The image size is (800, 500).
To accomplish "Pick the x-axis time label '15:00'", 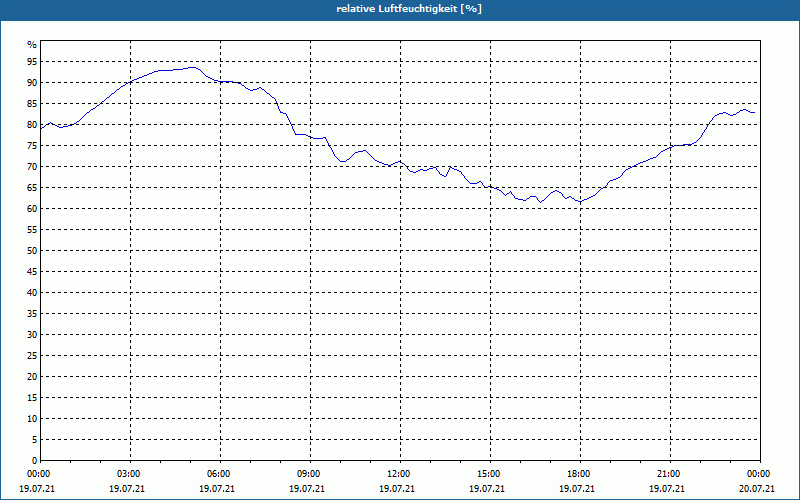I will click(x=490, y=474).
